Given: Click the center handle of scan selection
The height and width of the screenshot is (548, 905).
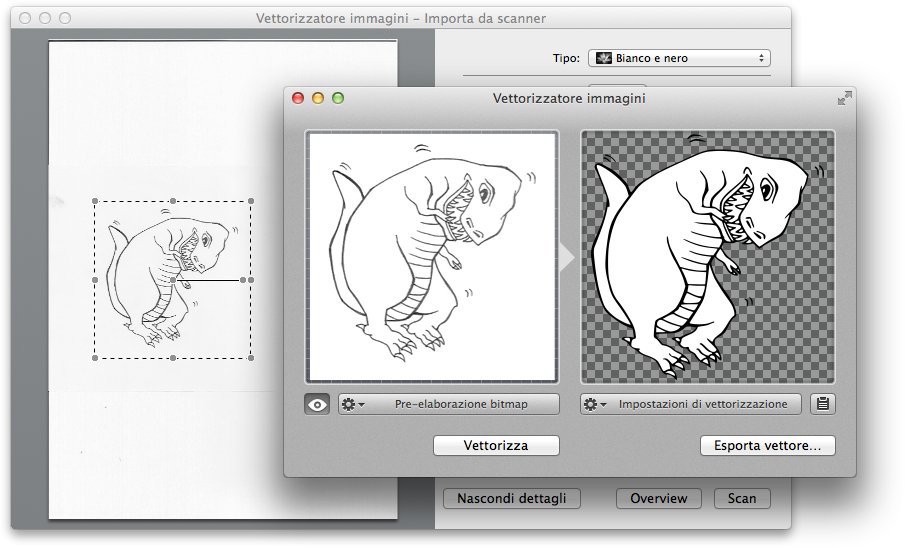Looking at the screenshot, I should [173, 281].
